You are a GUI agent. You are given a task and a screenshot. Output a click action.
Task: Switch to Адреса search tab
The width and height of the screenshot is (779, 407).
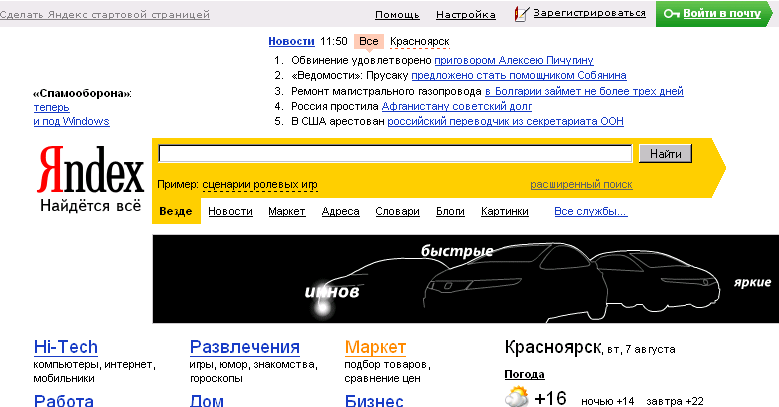(x=340, y=211)
